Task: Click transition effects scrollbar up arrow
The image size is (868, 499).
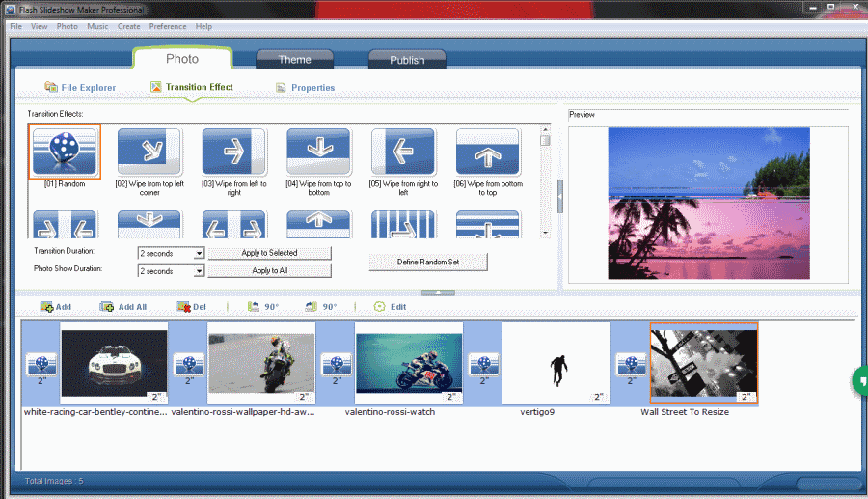Action: click(545, 129)
